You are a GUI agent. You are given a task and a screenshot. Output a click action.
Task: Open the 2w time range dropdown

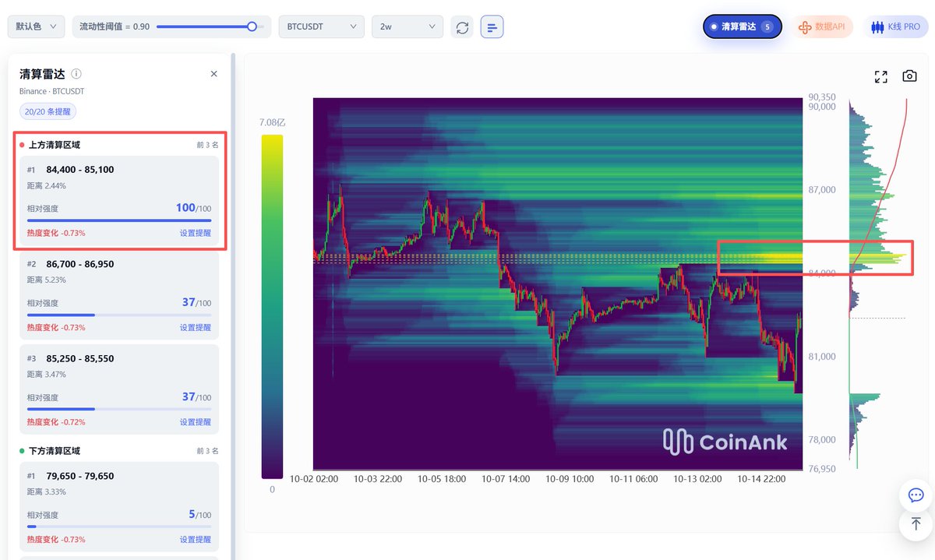pyautogui.click(x=408, y=26)
